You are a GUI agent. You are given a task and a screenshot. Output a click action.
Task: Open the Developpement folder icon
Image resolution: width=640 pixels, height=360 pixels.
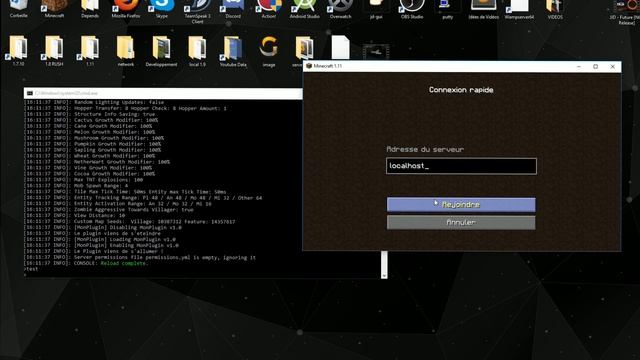pos(162,51)
